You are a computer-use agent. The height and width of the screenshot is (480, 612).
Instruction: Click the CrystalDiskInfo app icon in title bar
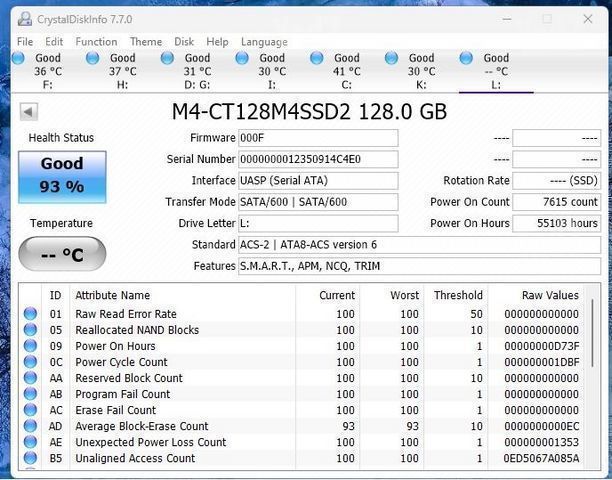click(x=25, y=19)
